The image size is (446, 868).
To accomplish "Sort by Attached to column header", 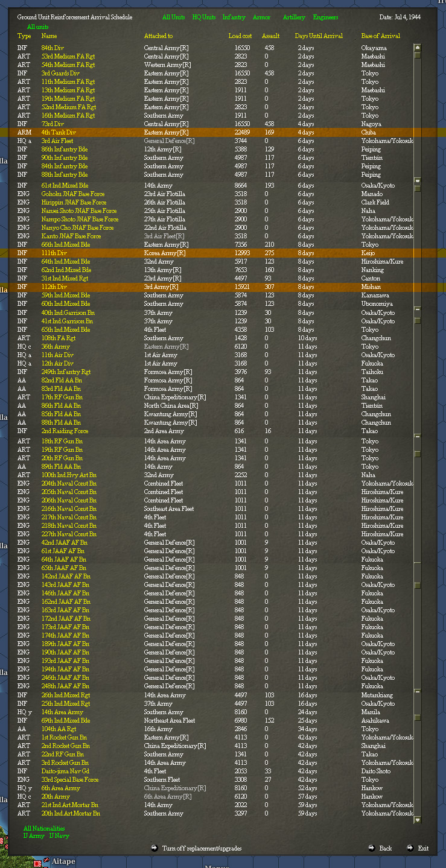I will click(158, 36).
